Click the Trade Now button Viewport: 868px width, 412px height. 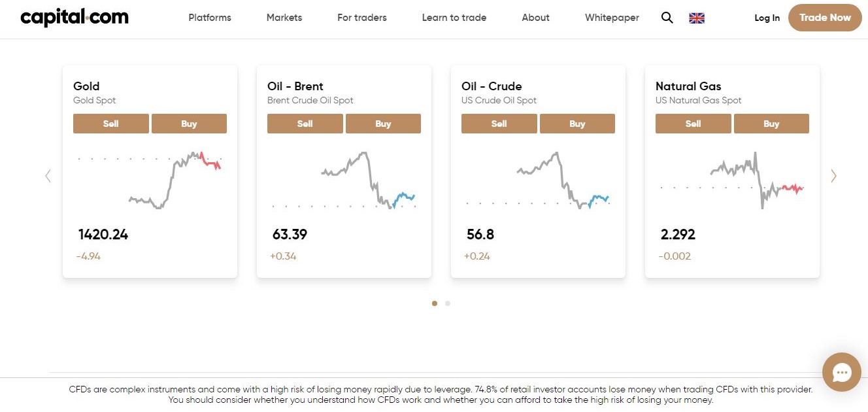coord(825,18)
